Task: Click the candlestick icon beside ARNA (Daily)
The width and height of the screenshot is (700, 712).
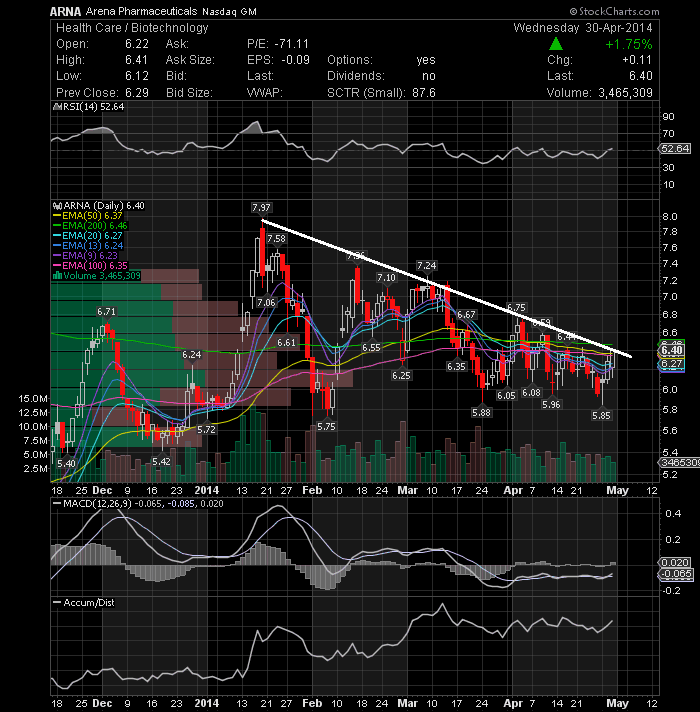Action: coord(57,206)
